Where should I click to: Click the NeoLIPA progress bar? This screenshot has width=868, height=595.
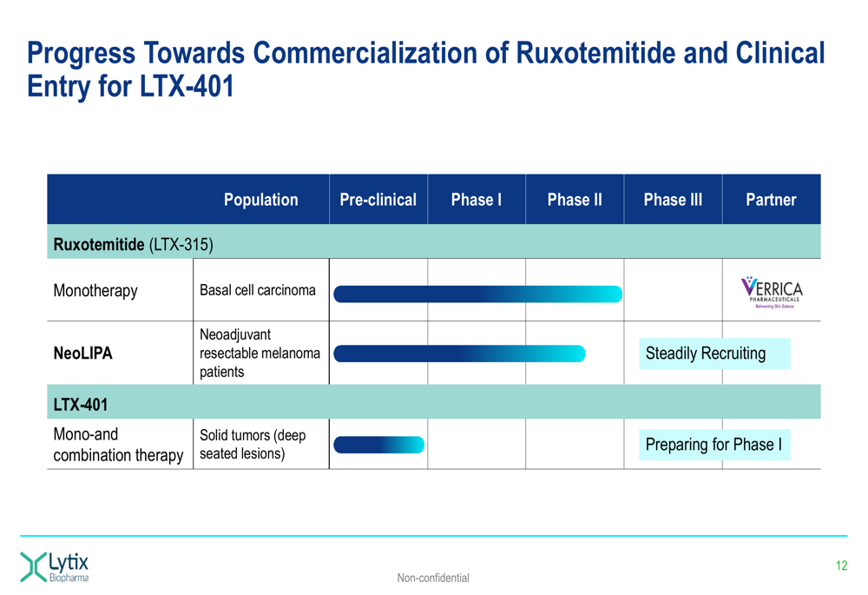[459, 354]
